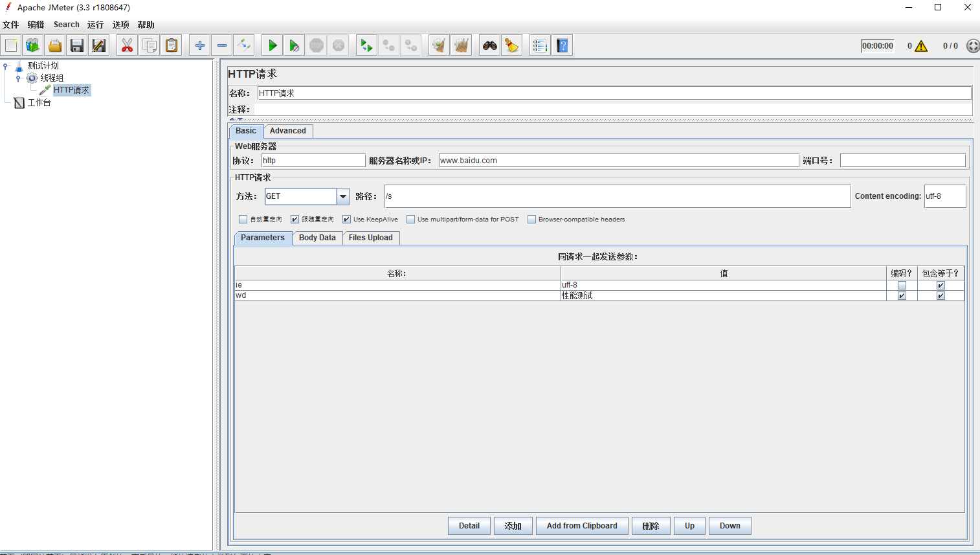980x555 pixels.
Task: Click Add from Clipboard button
Action: (582, 526)
